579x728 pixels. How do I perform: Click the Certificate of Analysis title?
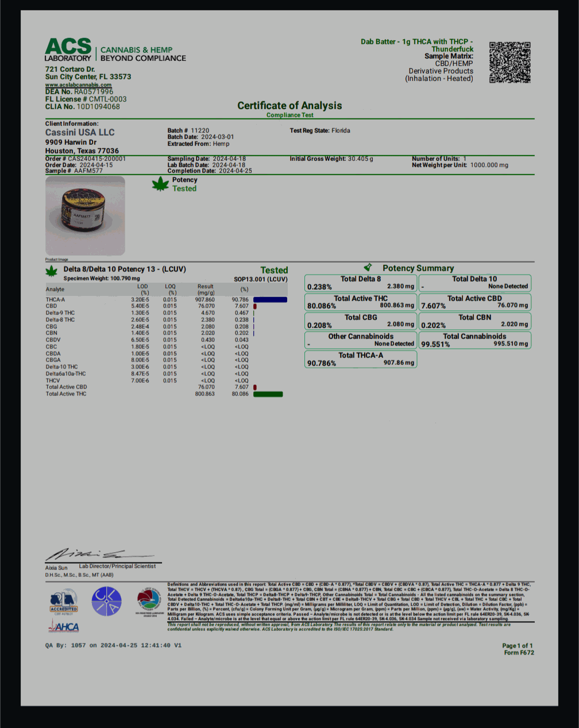[x=289, y=106]
